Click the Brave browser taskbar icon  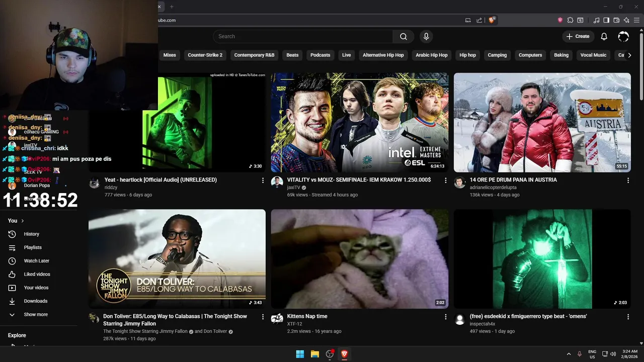coord(344,354)
